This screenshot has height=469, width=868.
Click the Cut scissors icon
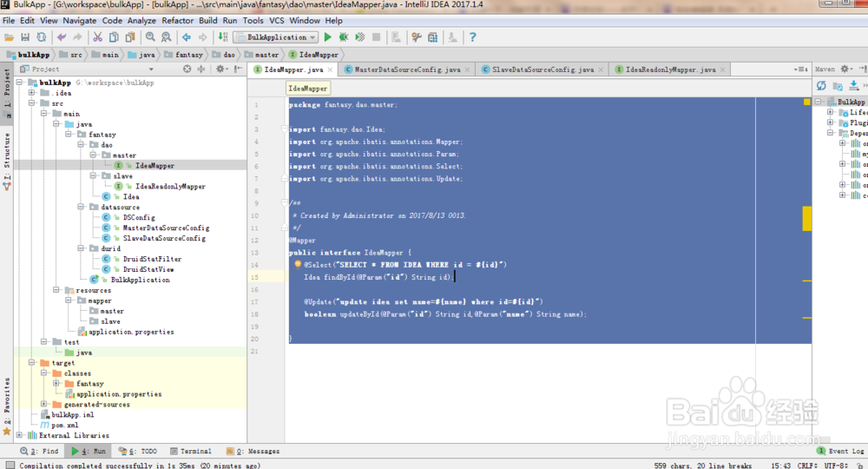[x=97, y=37]
